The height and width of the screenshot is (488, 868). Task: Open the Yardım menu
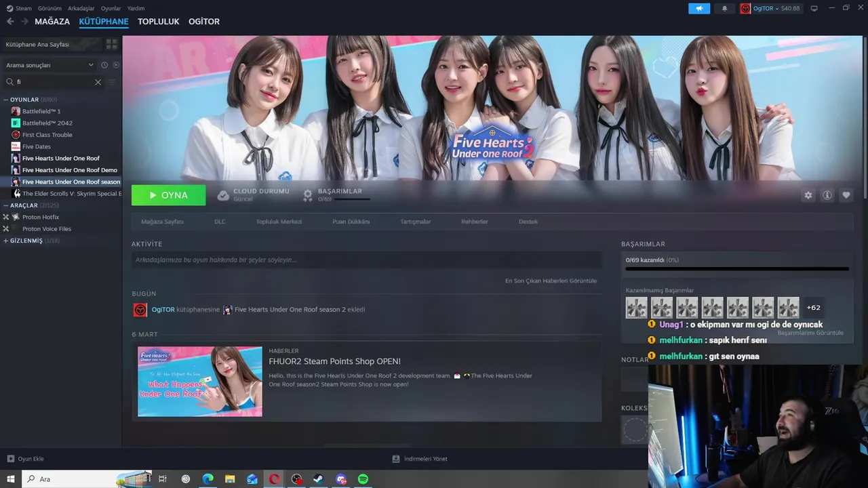point(136,8)
